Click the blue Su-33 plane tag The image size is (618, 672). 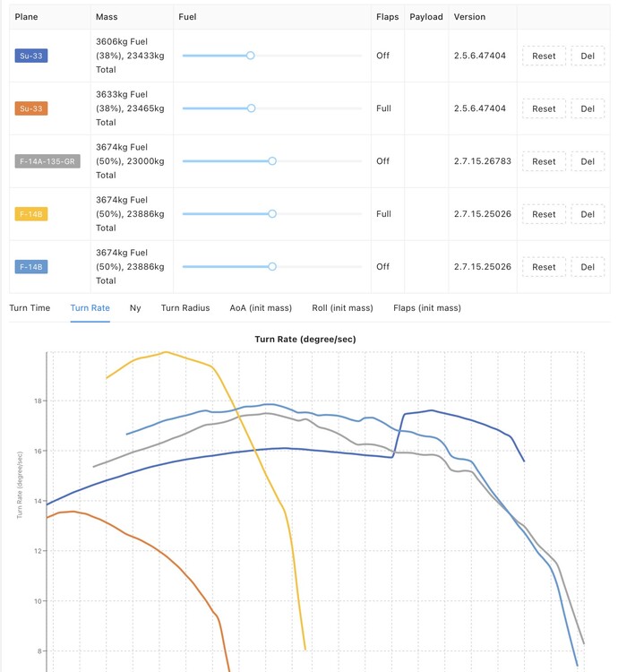click(x=30, y=56)
